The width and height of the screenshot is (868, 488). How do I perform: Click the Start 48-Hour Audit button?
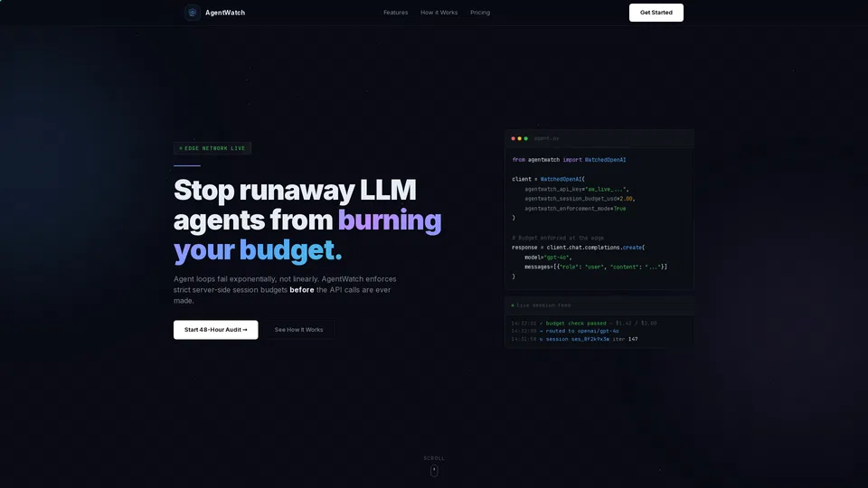click(215, 330)
